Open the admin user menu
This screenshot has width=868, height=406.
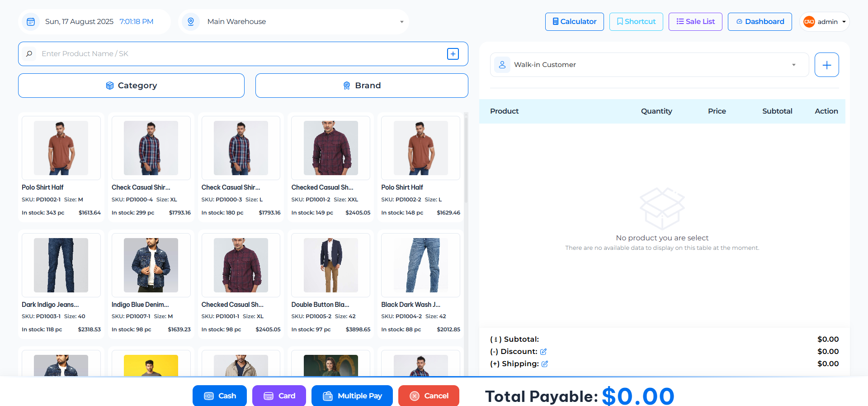coord(825,22)
